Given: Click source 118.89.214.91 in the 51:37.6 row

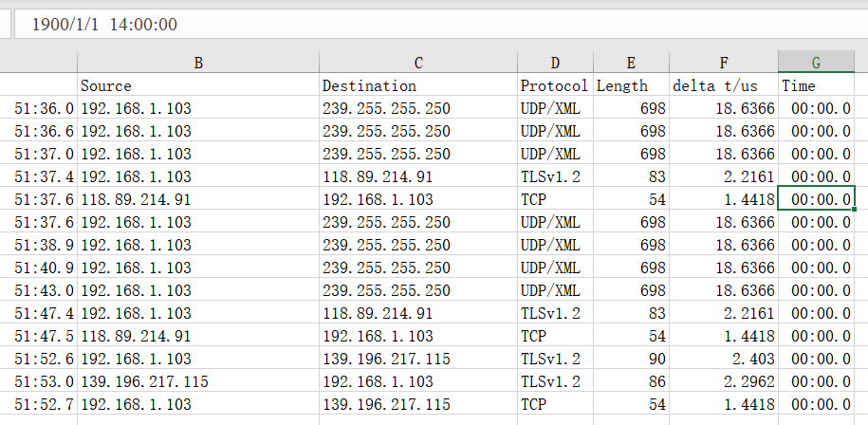Looking at the screenshot, I should tap(198, 199).
